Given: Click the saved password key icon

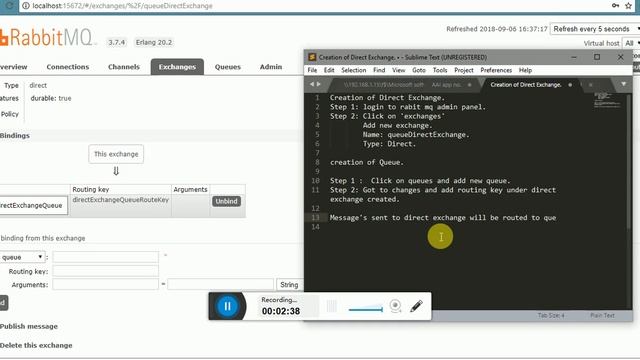Looking at the screenshot, I should (615, 5).
